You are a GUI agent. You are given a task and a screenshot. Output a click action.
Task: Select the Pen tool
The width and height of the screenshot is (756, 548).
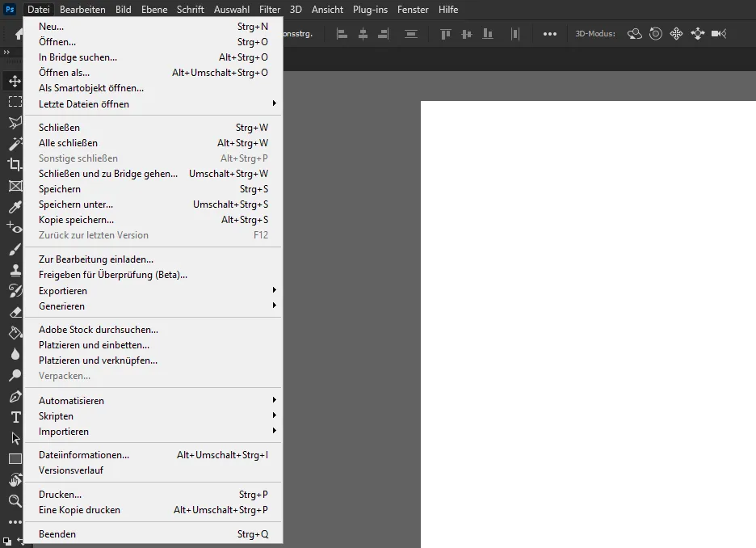15,396
